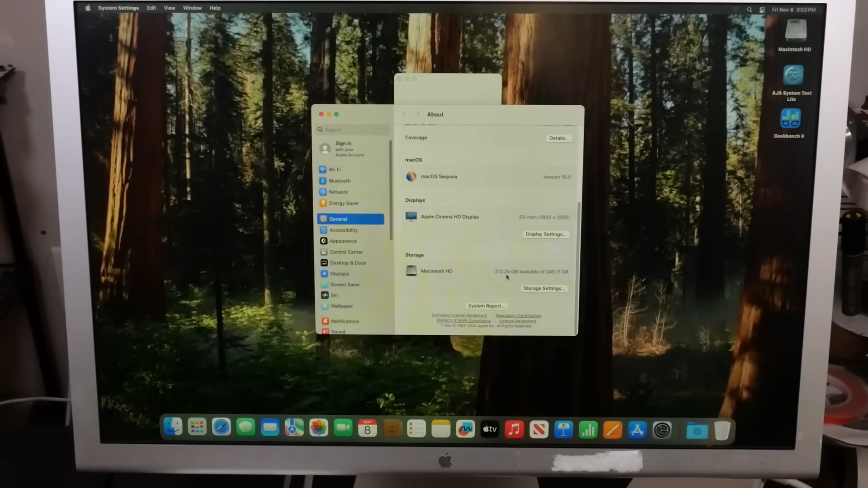This screenshot has width=868, height=488.
Task: Open the View menu
Action: [x=169, y=8]
